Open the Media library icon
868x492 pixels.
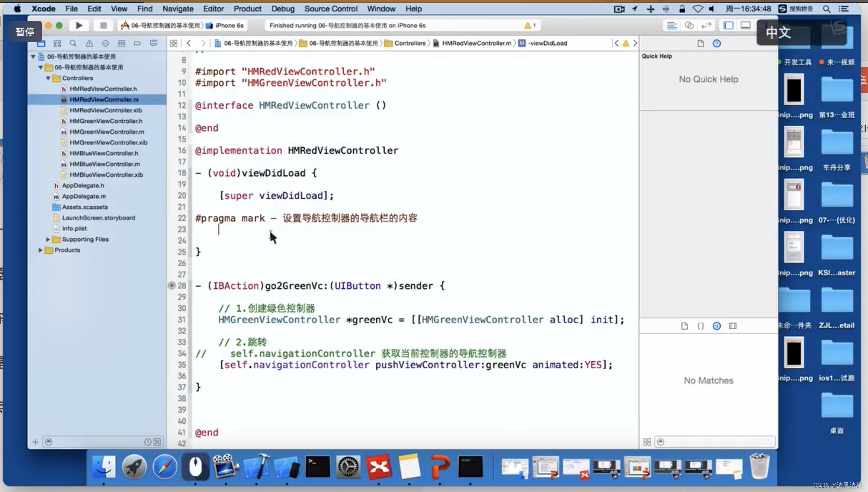(733, 326)
